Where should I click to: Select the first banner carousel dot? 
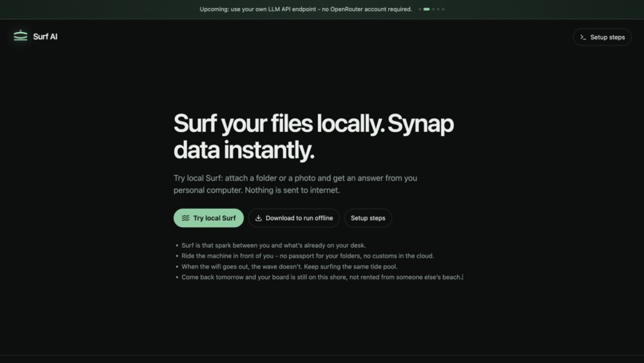(x=419, y=9)
